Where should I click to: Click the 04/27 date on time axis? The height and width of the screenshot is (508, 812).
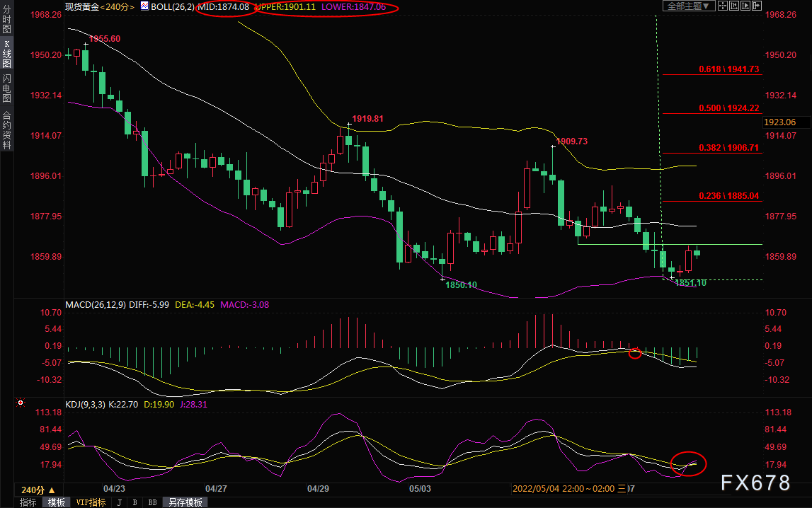(x=216, y=489)
